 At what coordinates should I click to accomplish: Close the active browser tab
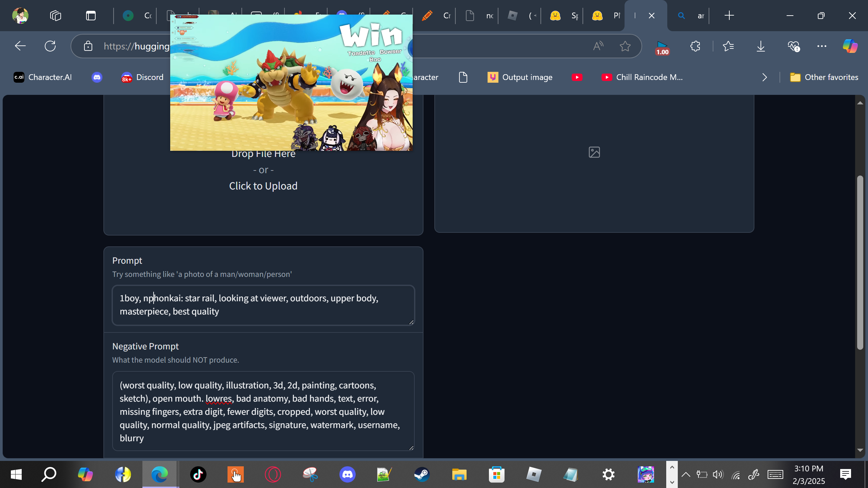[x=651, y=16]
